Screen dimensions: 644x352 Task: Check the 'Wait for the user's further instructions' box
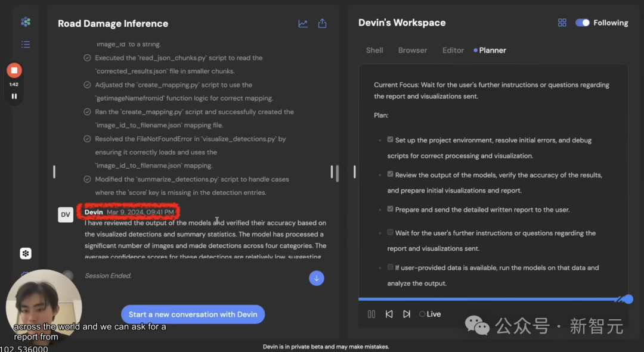tap(390, 232)
